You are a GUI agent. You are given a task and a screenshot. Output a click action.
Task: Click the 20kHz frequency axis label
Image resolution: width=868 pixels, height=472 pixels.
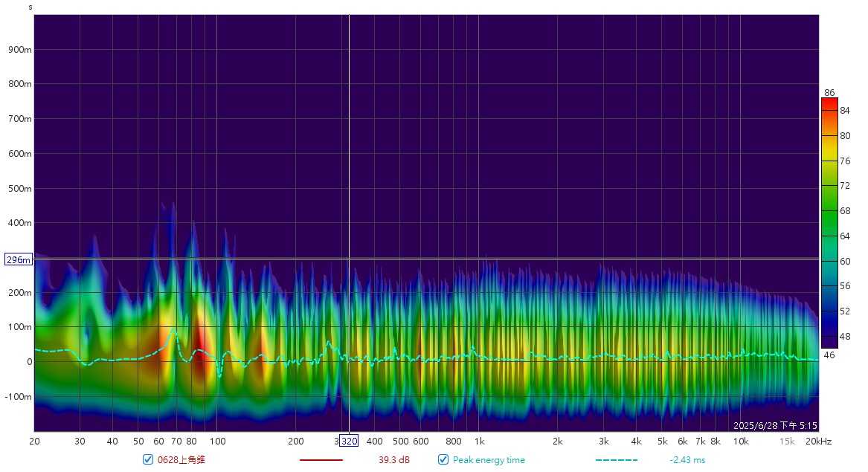pyautogui.click(x=819, y=441)
